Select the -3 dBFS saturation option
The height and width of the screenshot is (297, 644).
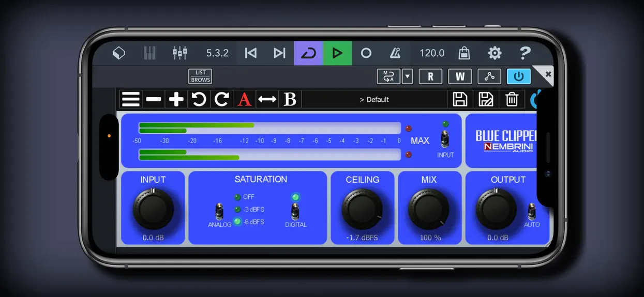(x=237, y=210)
